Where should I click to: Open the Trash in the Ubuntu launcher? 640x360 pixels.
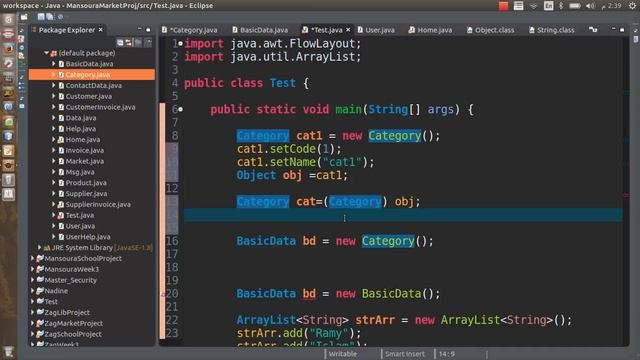click(8, 352)
